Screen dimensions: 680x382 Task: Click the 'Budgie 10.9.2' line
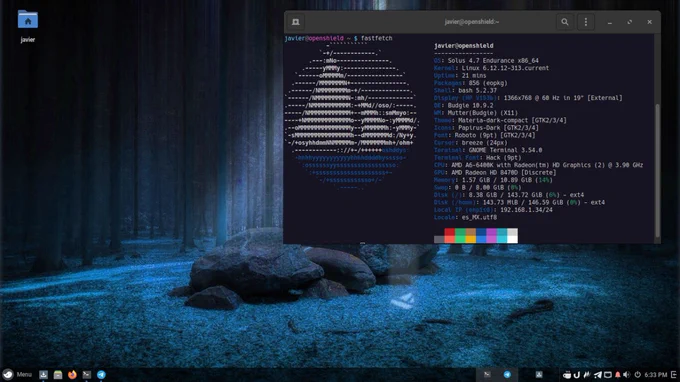point(464,105)
